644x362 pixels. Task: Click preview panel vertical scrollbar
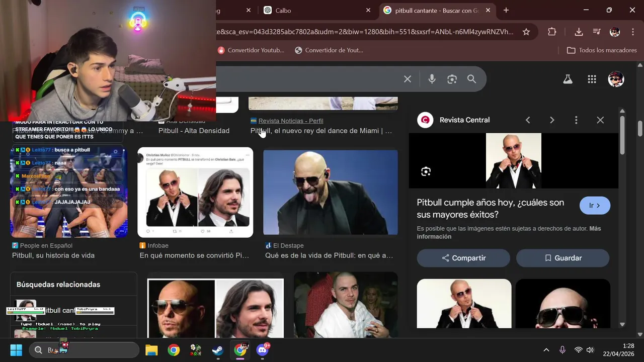[x=622, y=136]
